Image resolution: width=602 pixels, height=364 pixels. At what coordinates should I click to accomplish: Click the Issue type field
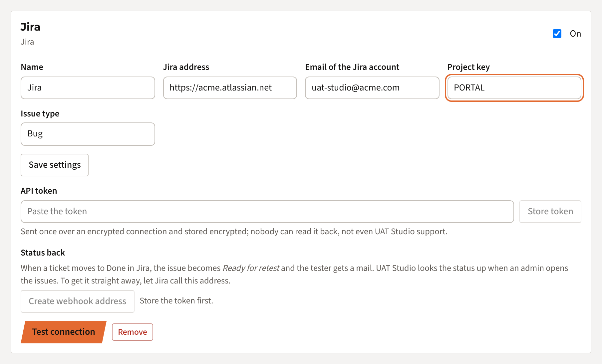88,134
